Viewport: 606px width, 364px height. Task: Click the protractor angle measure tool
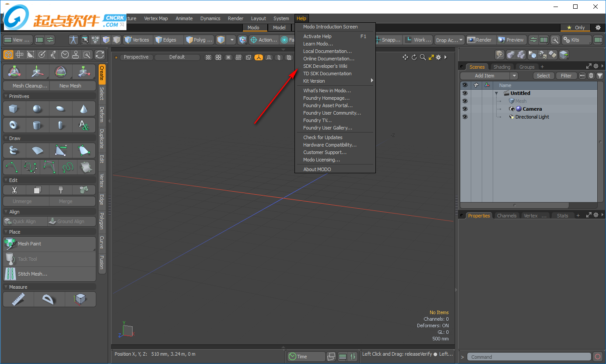point(49,299)
